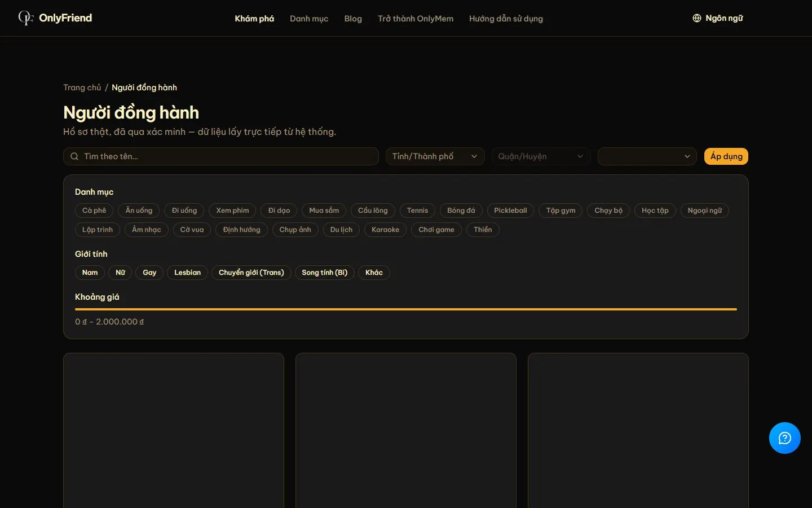Open the Tỉnh/Thành phố dropdown
The image size is (812, 508).
click(435, 156)
